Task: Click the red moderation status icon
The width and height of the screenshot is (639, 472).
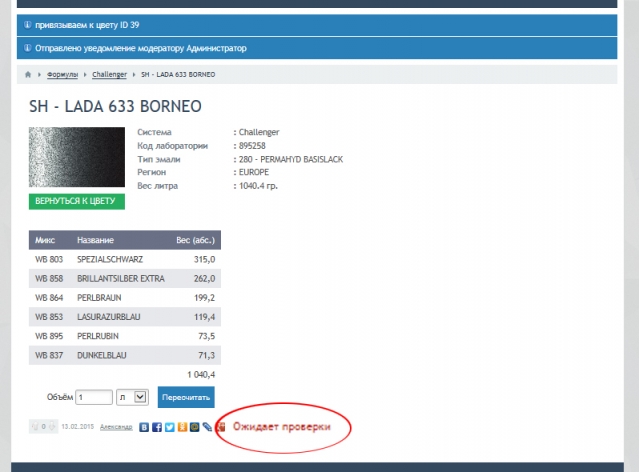Action: pyautogui.click(x=221, y=427)
